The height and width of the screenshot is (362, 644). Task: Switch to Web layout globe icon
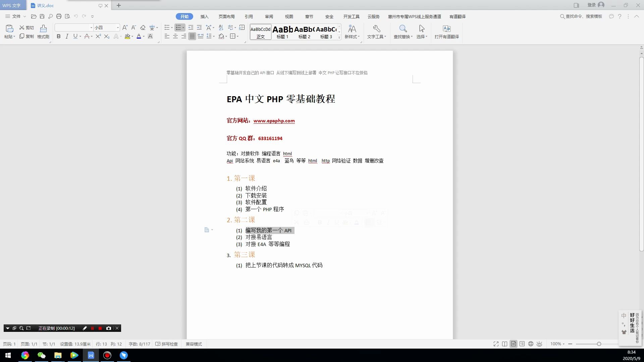[531, 344]
